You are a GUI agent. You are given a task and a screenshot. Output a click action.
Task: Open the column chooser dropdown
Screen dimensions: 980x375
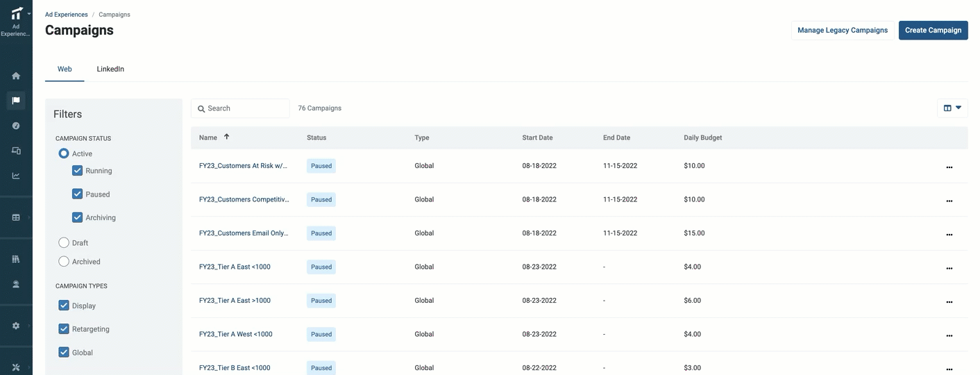[x=952, y=108]
